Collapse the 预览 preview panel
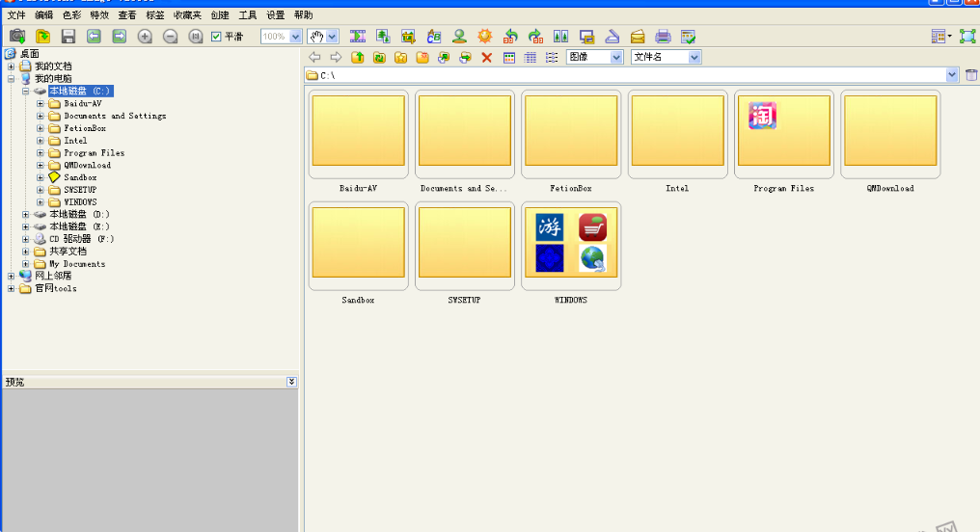980x532 pixels. (292, 382)
